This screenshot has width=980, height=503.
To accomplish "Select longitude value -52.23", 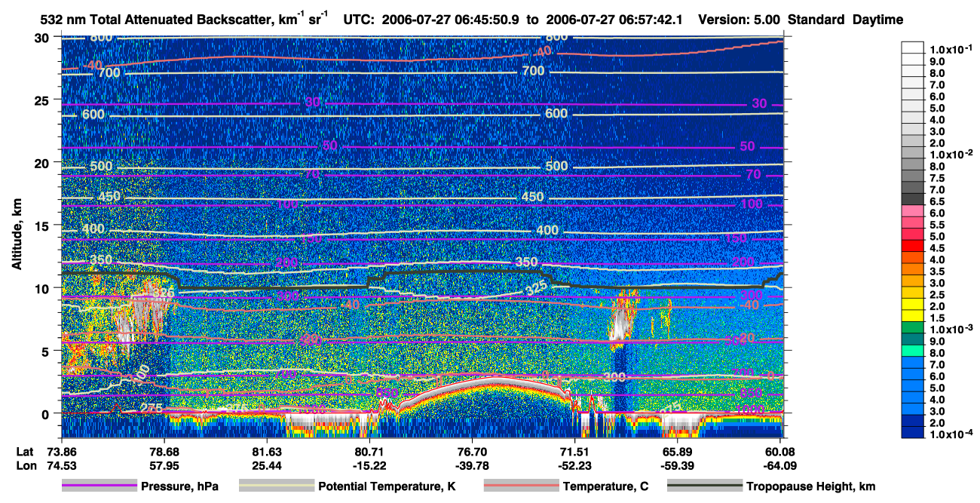I will pyautogui.click(x=575, y=465).
